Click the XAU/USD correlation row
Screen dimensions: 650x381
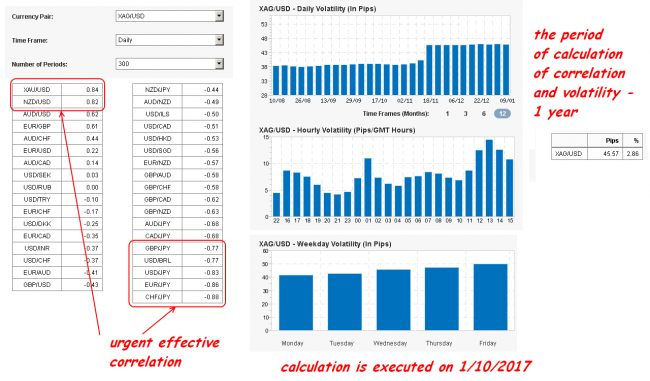pyautogui.click(x=58, y=90)
